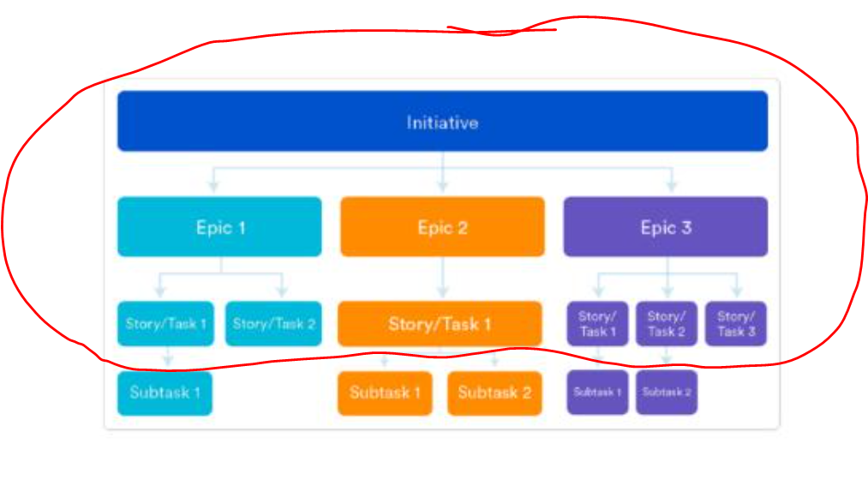Screen dimensions: 868x486
Task: Click the teal Subtask 1 box
Action: click(165, 393)
